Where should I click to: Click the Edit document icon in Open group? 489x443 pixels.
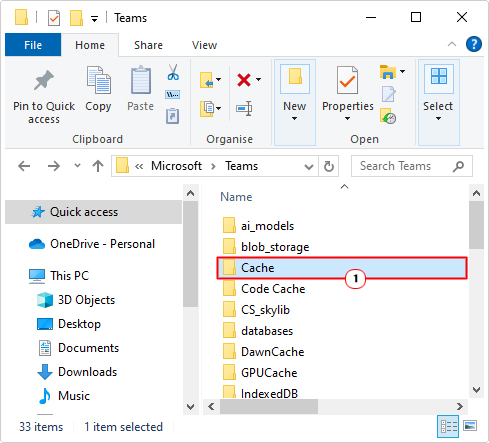[x=388, y=94]
